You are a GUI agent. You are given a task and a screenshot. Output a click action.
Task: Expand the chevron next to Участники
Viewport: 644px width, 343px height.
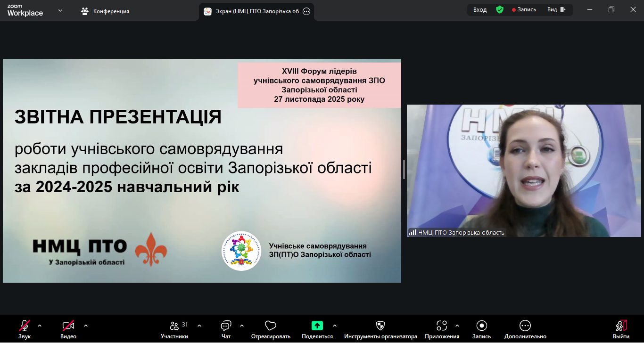click(x=199, y=326)
